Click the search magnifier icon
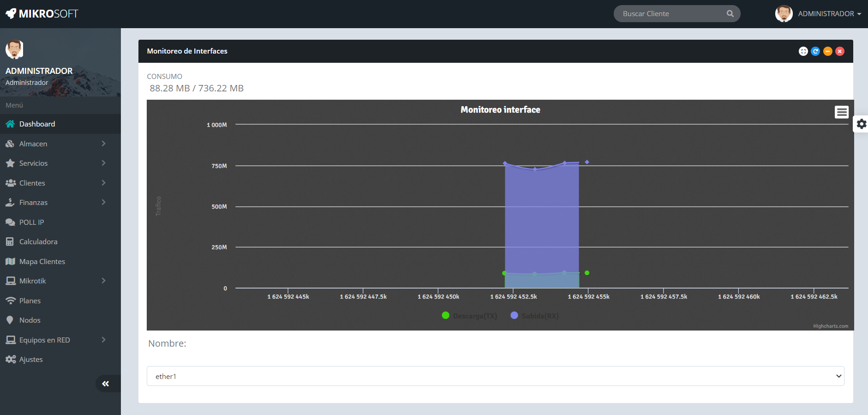 (x=730, y=14)
